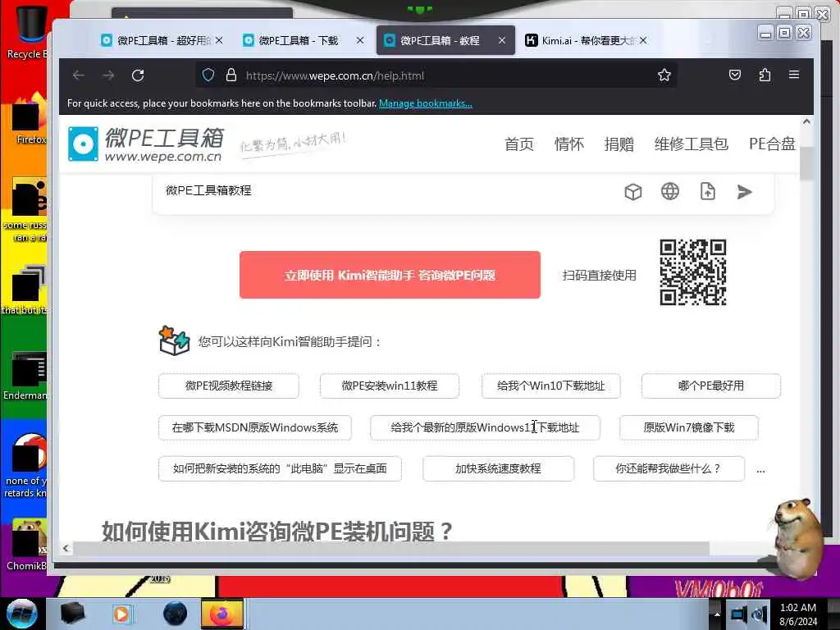This screenshot has width=840, height=630.
Task: Go back with the browser back arrow
Action: pyautogui.click(x=79, y=75)
